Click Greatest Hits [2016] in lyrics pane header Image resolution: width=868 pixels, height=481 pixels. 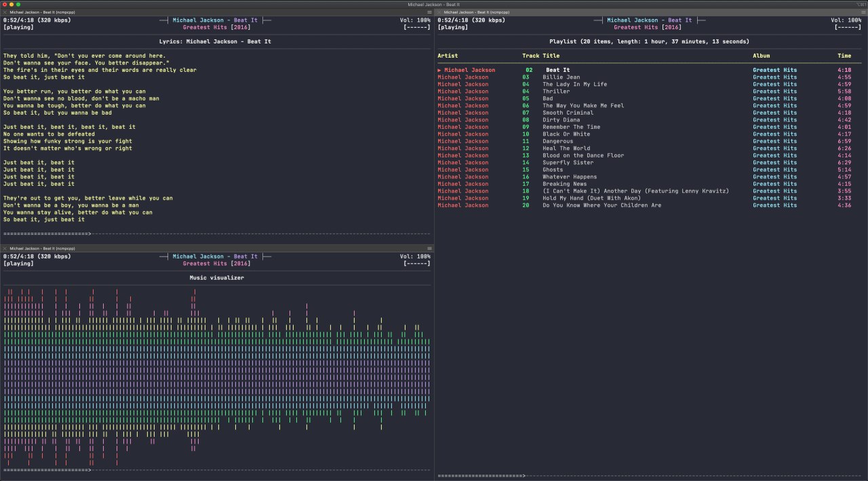(x=217, y=27)
